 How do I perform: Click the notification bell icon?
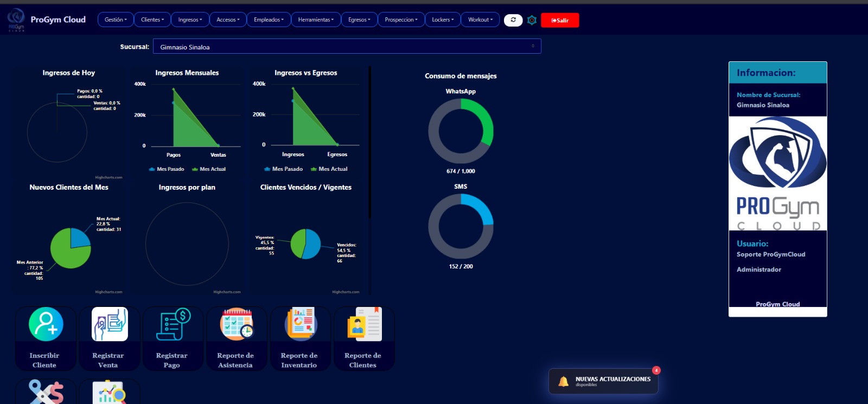point(564,381)
